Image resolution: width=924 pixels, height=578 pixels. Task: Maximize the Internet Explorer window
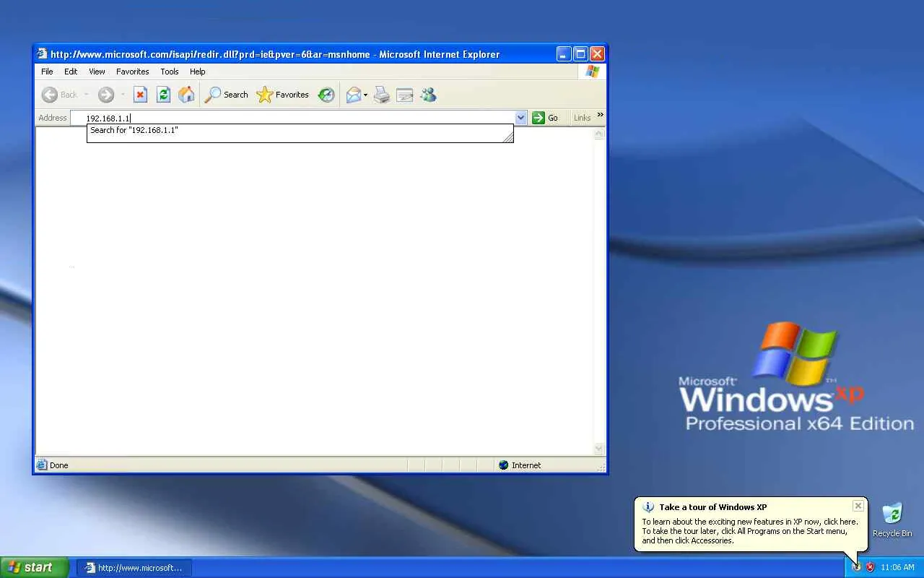580,53
